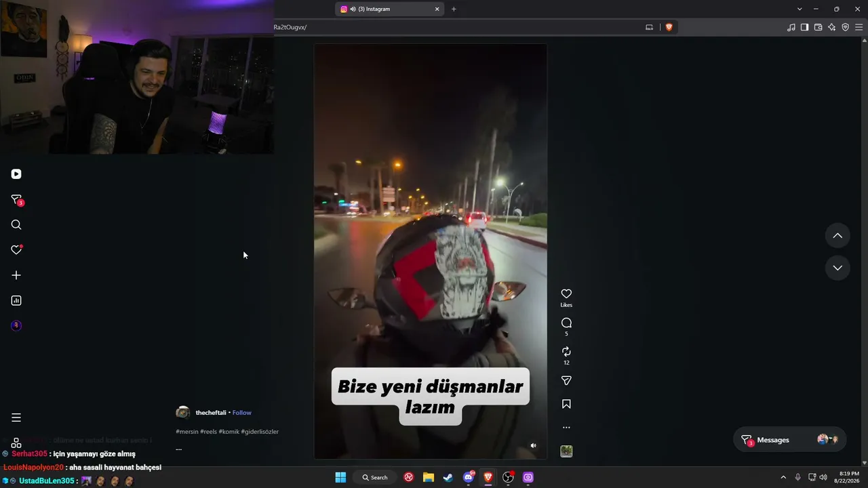Open the #reels hashtag
Image resolution: width=868 pixels, height=488 pixels.
coord(208,432)
